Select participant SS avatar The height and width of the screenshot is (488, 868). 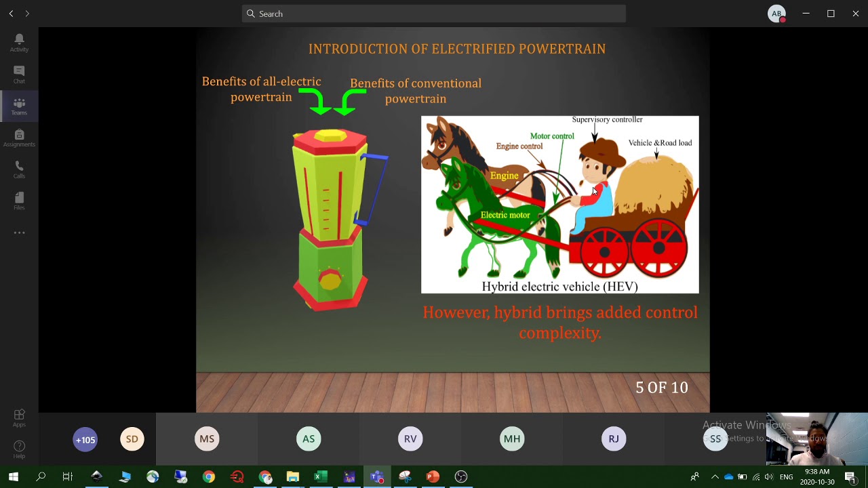coord(715,439)
